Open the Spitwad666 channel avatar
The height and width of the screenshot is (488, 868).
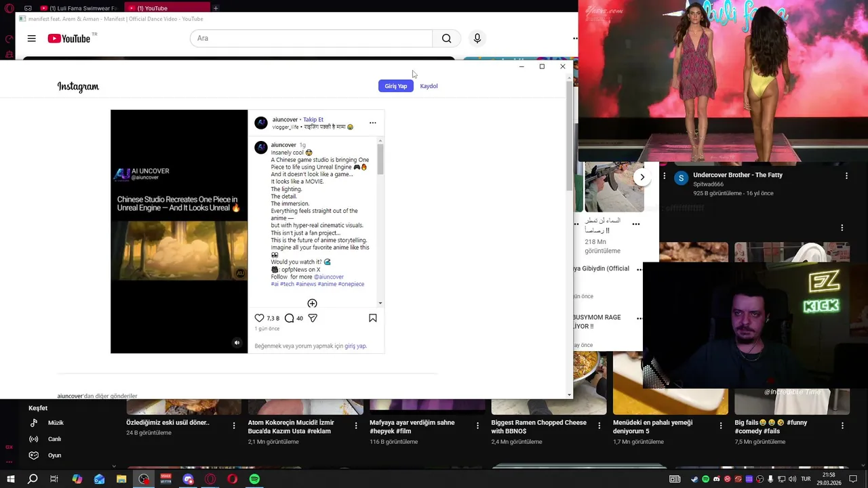[x=681, y=178]
